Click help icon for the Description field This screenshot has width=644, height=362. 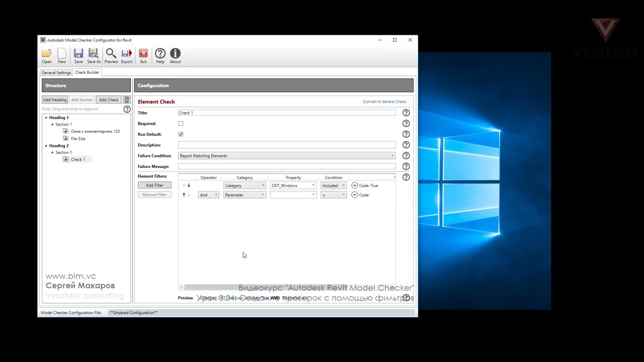406,145
